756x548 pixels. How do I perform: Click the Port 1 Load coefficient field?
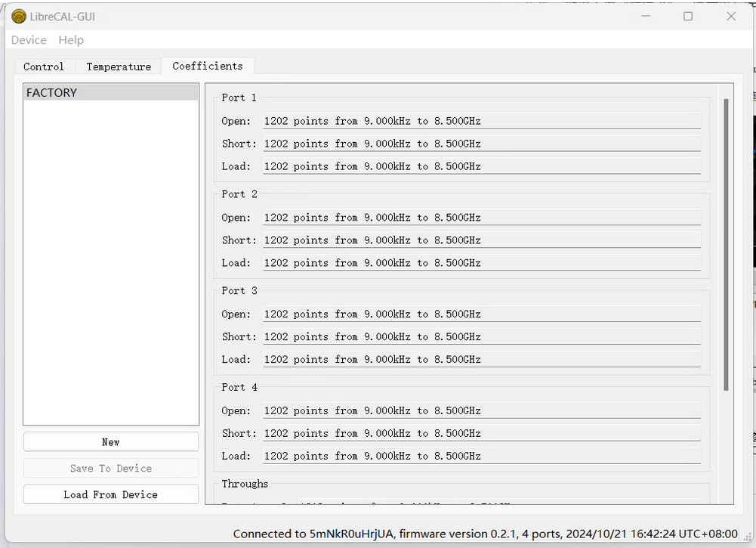click(481, 166)
